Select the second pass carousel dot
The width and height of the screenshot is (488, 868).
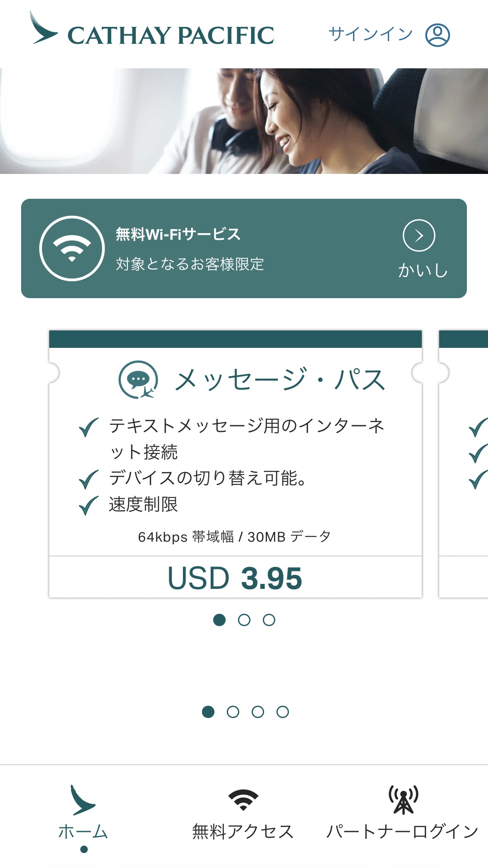[244, 620]
